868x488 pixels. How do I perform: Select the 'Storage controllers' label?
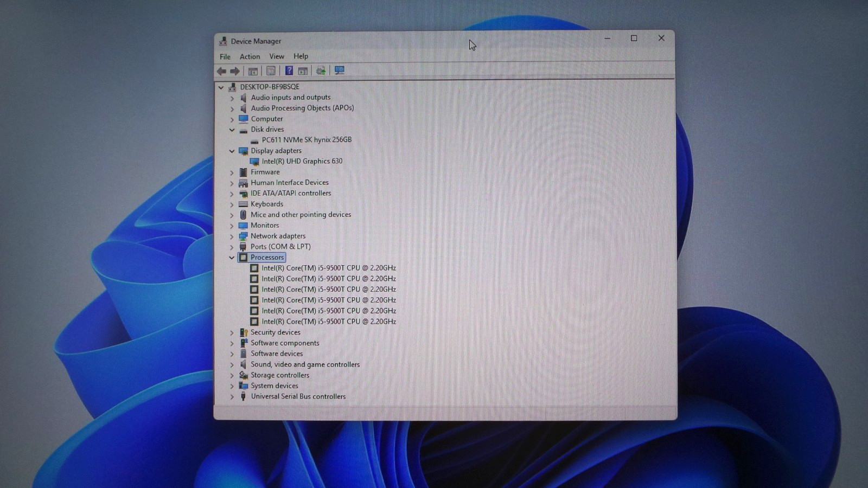pos(280,375)
